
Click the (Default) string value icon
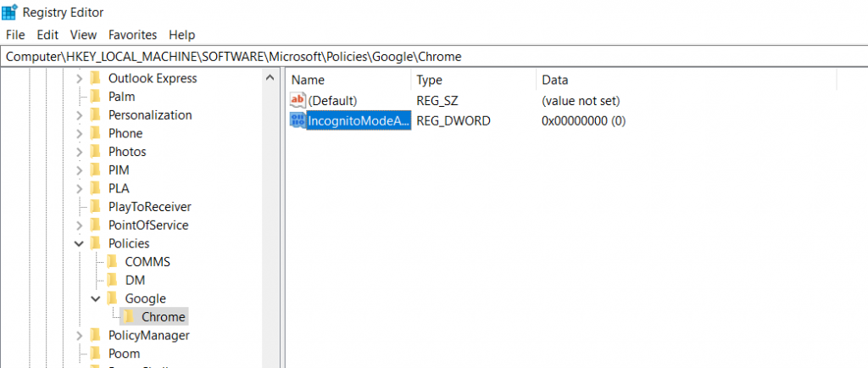[298, 101]
